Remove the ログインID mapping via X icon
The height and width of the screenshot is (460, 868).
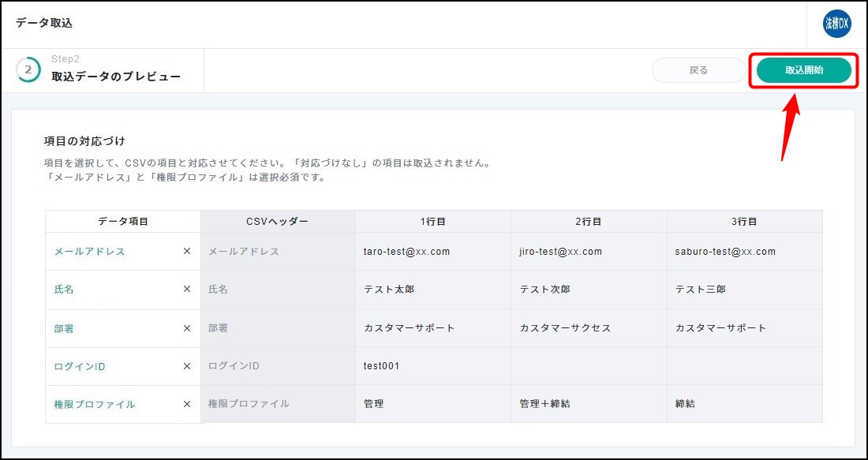pos(187,366)
